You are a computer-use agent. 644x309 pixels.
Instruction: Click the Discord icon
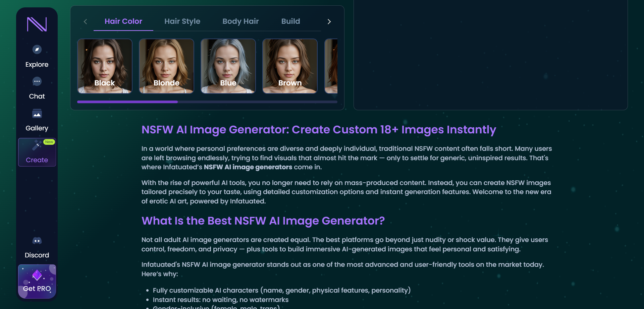click(x=37, y=241)
